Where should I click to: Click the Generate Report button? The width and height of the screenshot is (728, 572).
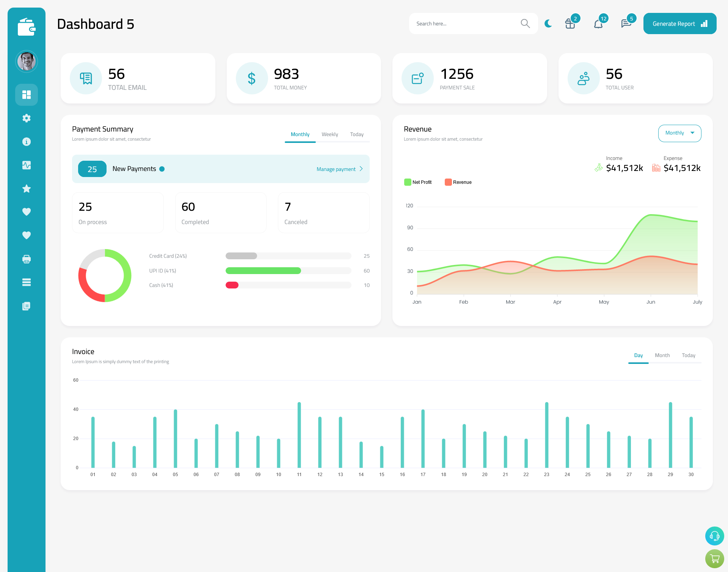coord(679,23)
